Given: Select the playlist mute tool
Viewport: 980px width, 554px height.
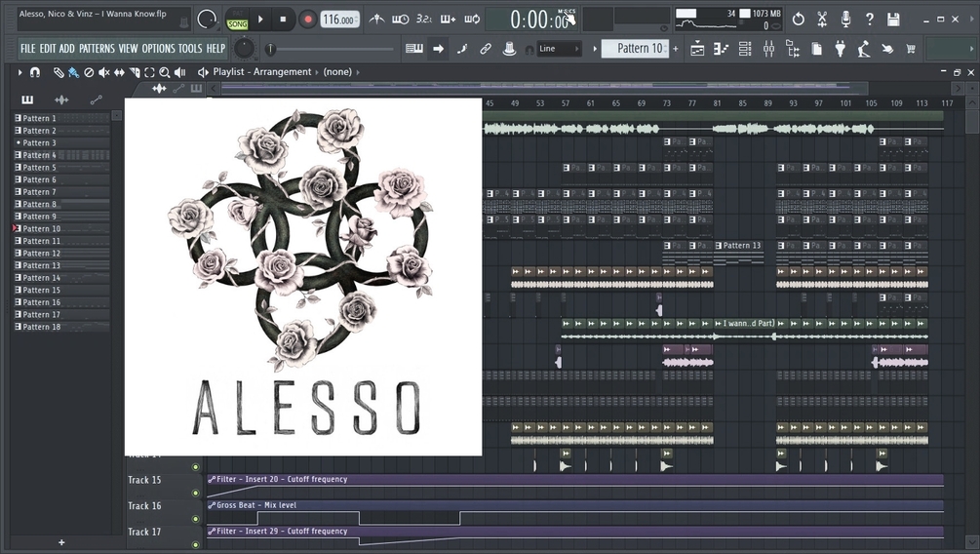Looking at the screenshot, I should click(x=104, y=72).
